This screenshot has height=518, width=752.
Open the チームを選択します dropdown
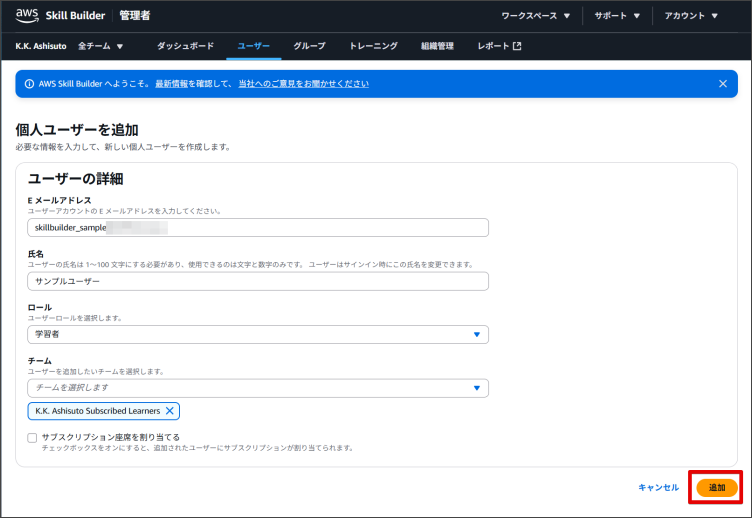[258, 387]
